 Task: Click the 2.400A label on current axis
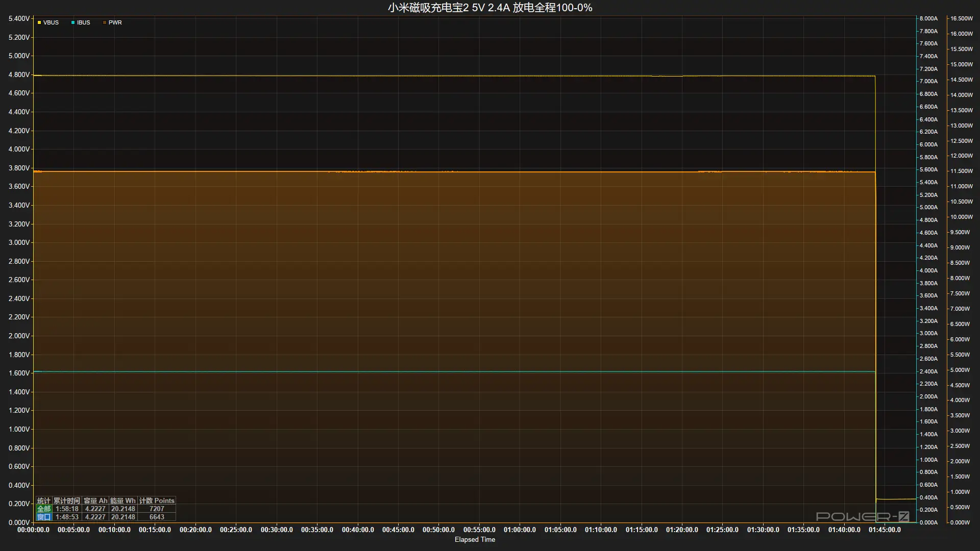pyautogui.click(x=928, y=371)
